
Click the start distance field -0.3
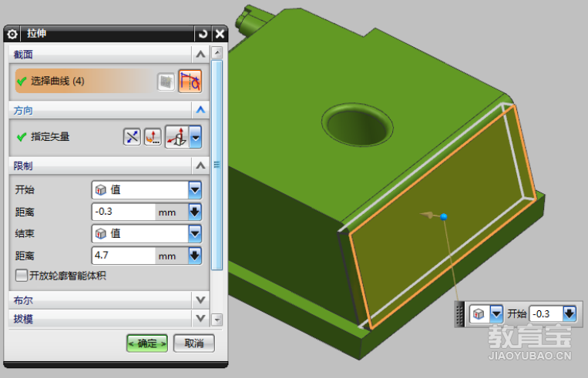(123, 212)
